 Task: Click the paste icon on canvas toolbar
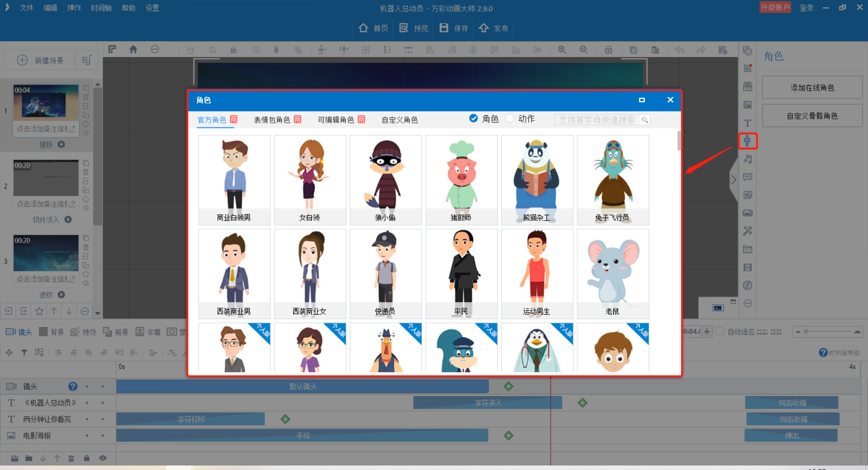655,50
